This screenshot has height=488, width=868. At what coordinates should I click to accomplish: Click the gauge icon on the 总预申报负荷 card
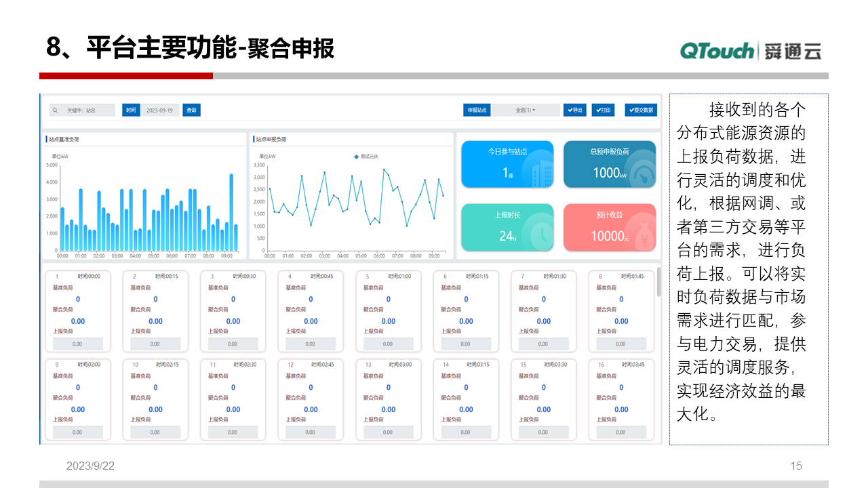tap(644, 174)
